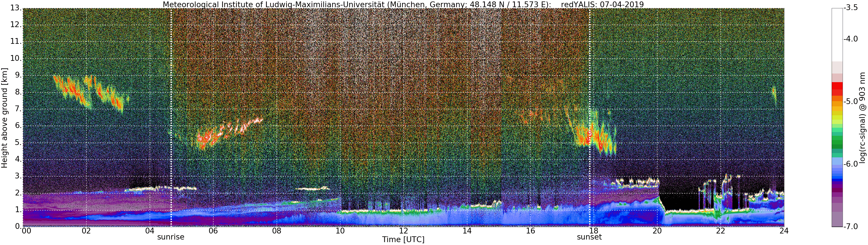868x245 pixels.
Task: Click the x-axis tick label '12'
Action: click(x=403, y=231)
